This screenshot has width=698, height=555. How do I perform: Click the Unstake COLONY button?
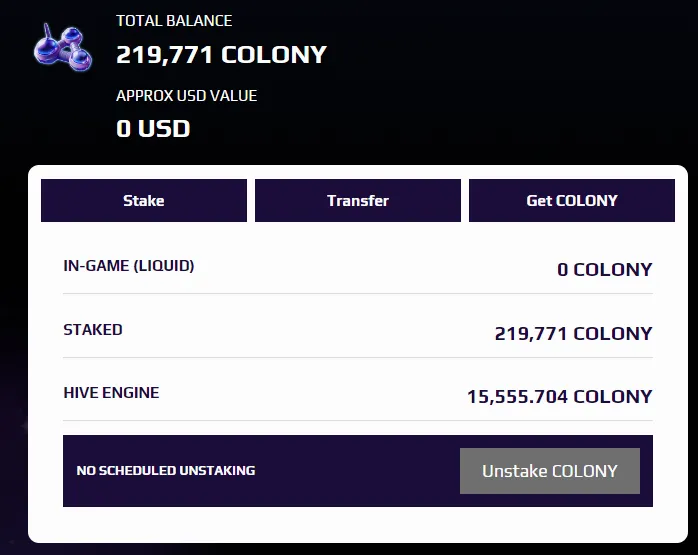click(550, 471)
